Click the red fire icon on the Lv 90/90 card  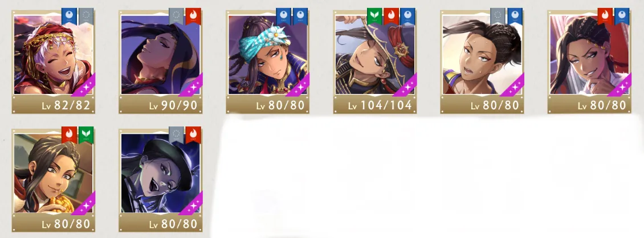(193, 15)
